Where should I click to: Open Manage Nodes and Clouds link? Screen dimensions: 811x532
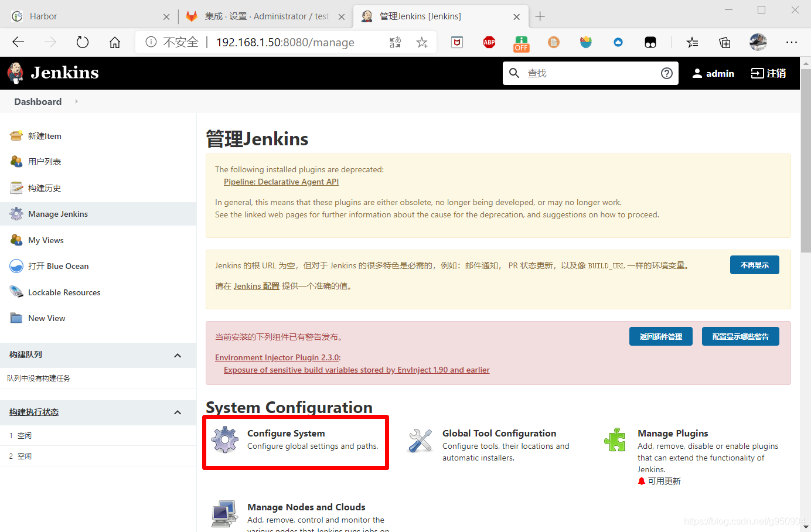point(306,507)
